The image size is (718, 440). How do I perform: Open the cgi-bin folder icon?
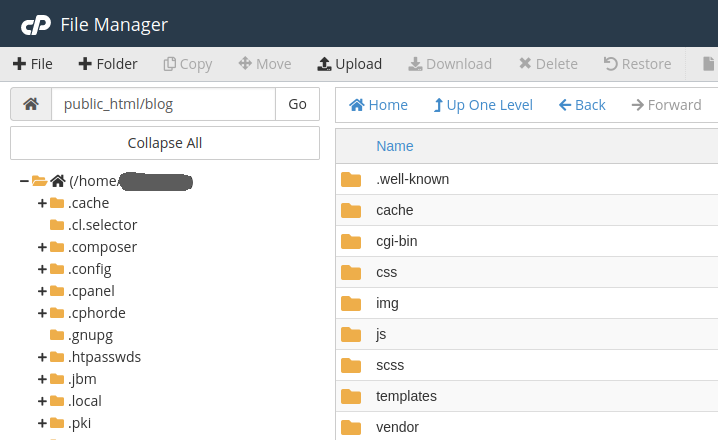[350, 241]
